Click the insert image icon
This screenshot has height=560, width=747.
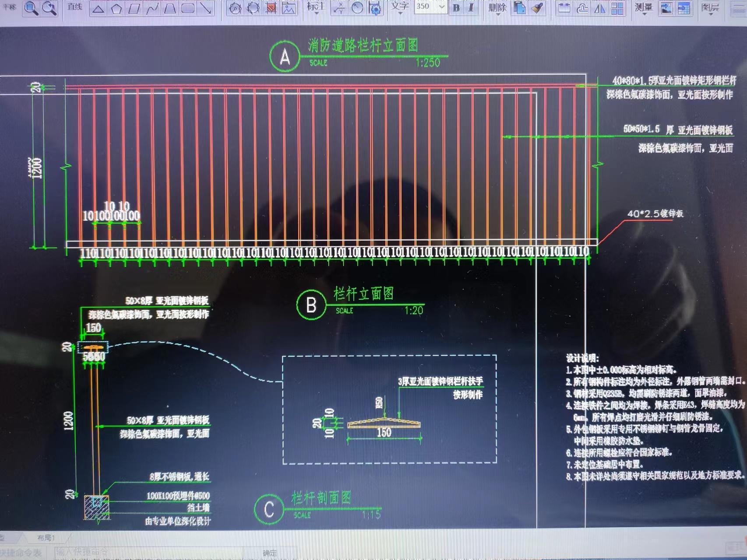[289, 8]
